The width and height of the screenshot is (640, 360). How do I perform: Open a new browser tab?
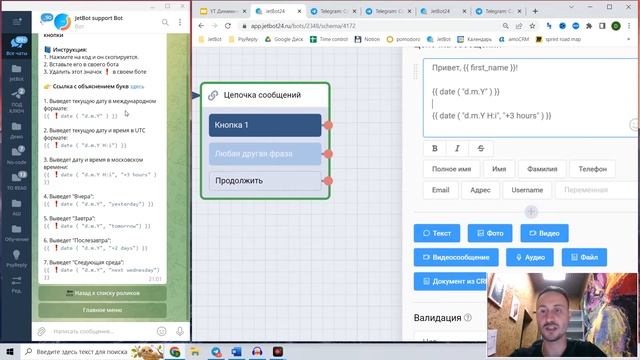[535, 11]
